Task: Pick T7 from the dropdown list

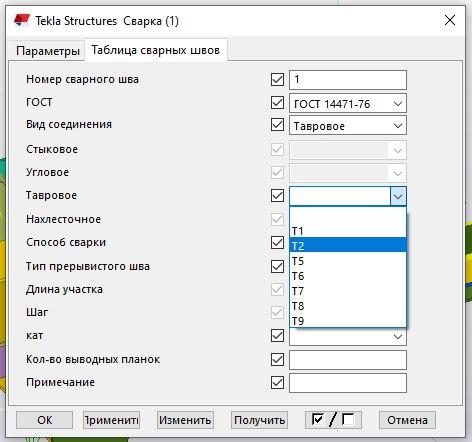Action: click(x=348, y=291)
